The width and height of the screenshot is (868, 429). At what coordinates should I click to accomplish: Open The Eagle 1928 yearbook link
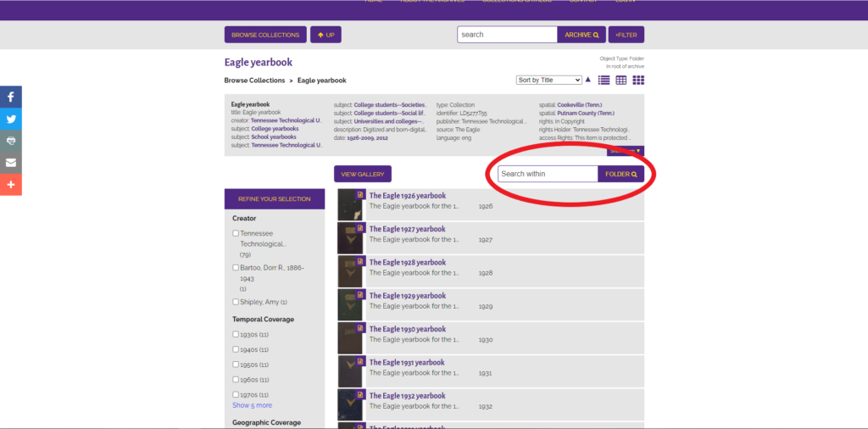408,262
